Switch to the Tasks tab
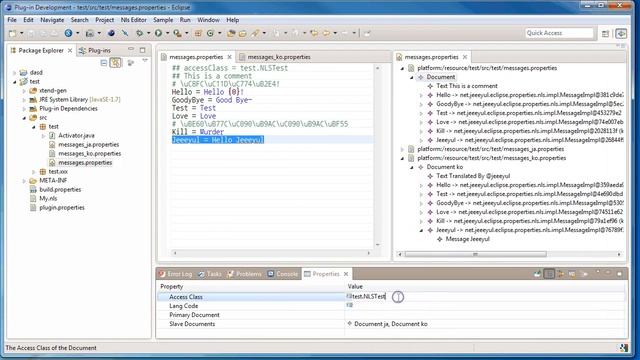The width and height of the screenshot is (640, 360). point(210,274)
